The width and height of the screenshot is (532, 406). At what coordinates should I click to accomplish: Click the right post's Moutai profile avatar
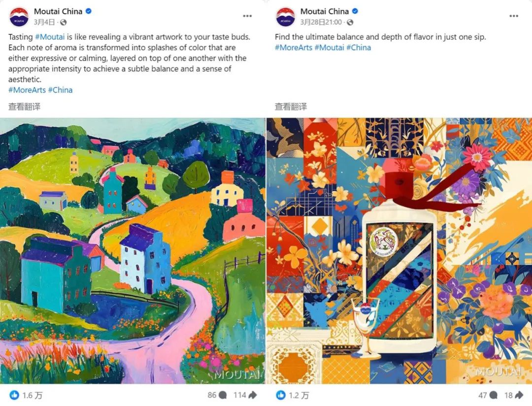point(286,17)
